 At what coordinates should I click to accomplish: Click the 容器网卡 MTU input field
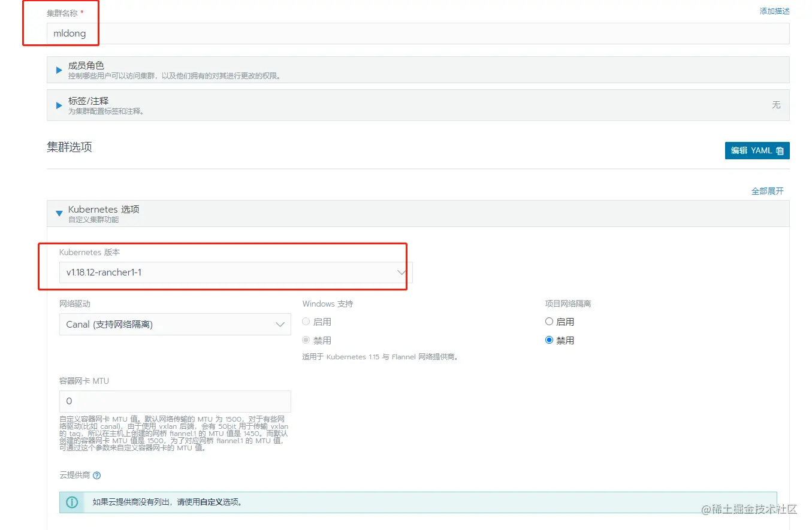click(x=175, y=401)
